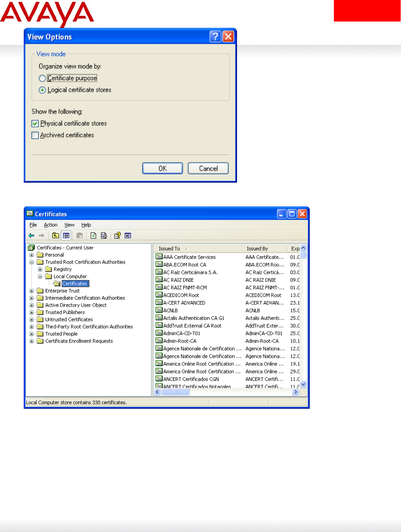Image resolution: width=401 pixels, height=532 pixels.
Task: Click the AAA Certificate Services certificate icon
Action: click(x=159, y=257)
